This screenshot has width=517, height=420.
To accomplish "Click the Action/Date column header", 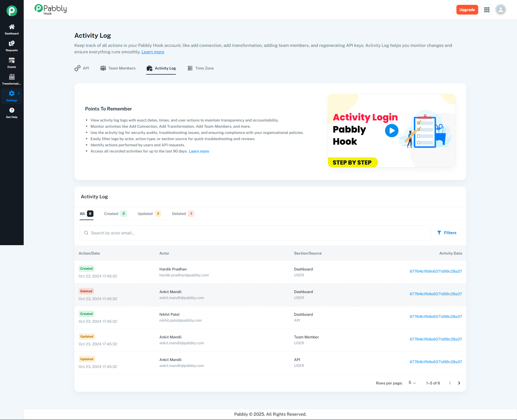I will pos(89,253).
